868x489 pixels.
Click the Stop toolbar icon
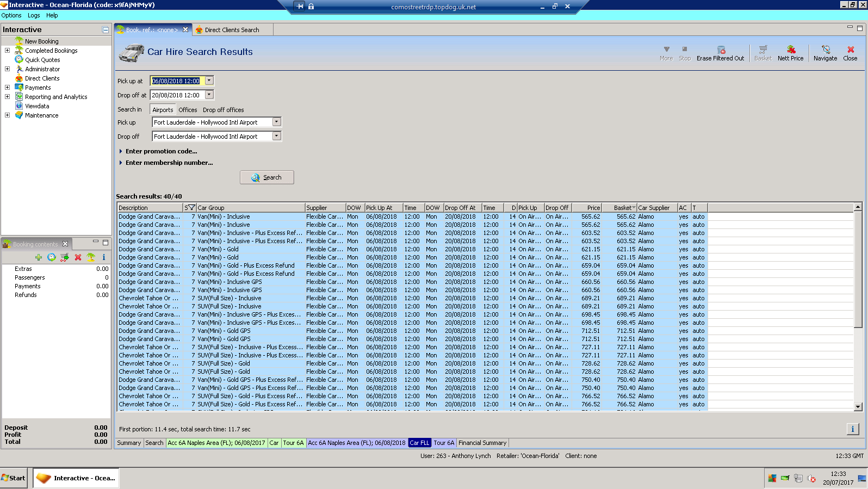pos(685,49)
